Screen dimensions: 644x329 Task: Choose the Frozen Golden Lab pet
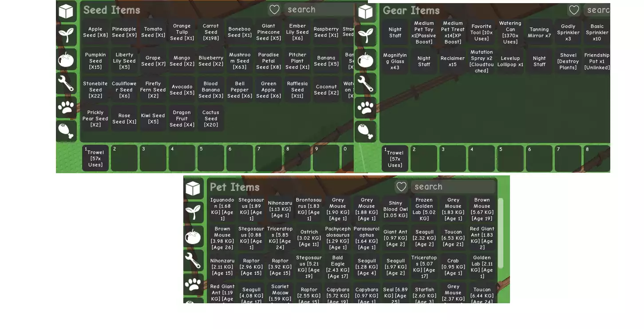[x=424, y=209]
